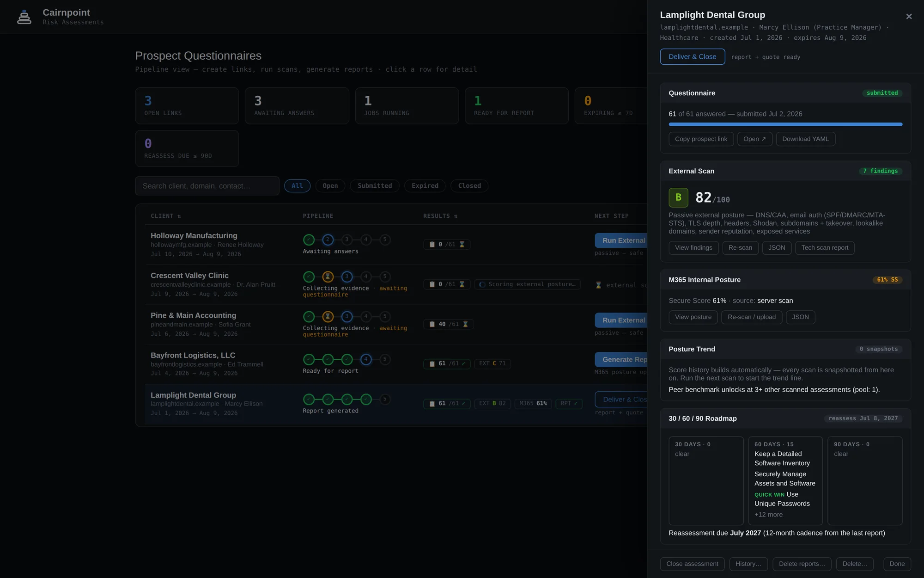Open the Ready for Report stat card
The image size is (924, 578).
click(x=517, y=106)
